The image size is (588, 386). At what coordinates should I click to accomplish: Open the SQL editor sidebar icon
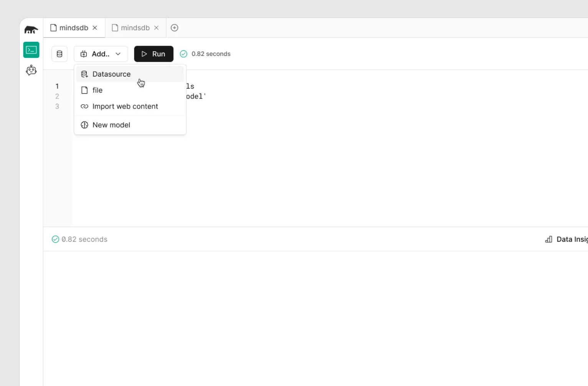point(31,50)
